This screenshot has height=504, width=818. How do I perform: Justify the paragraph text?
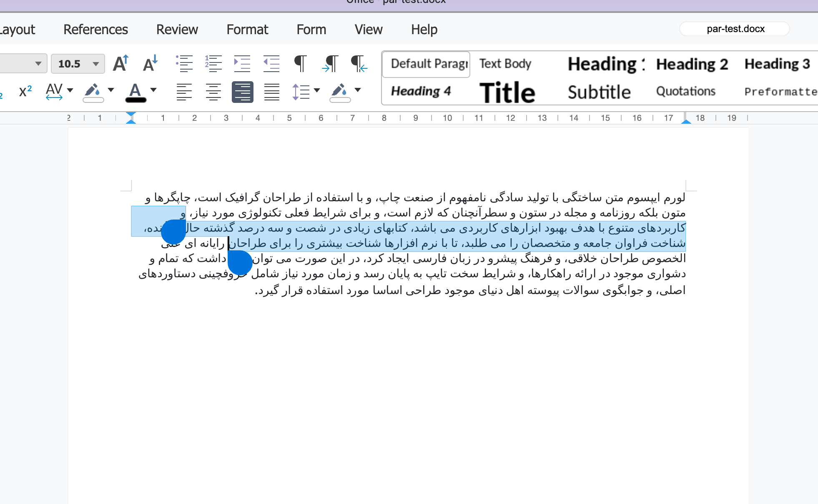point(271,92)
